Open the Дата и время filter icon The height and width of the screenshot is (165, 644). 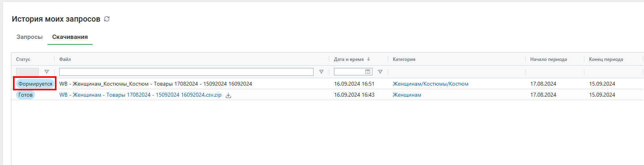coord(380,72)
